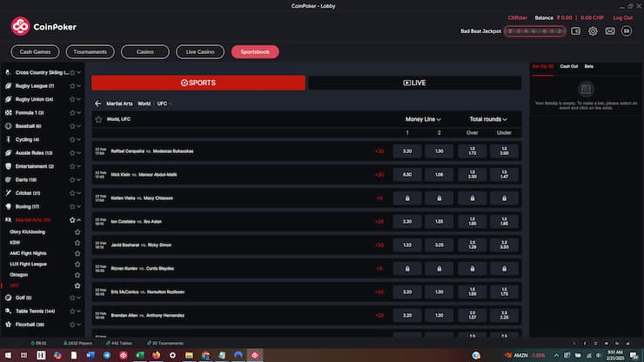Open the Live Casino tab

click(200, 51)
